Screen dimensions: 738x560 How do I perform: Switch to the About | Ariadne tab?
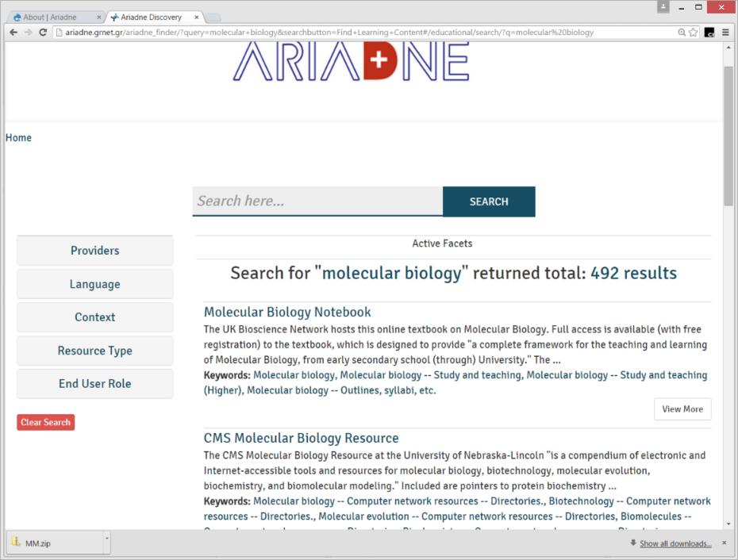click(x=49, y=17)
